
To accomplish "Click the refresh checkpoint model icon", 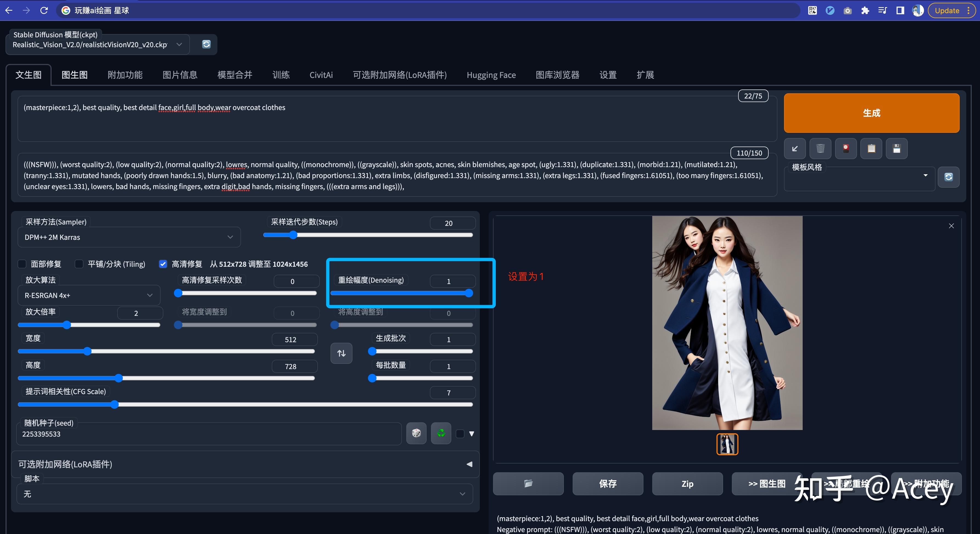I will (206, 44).
